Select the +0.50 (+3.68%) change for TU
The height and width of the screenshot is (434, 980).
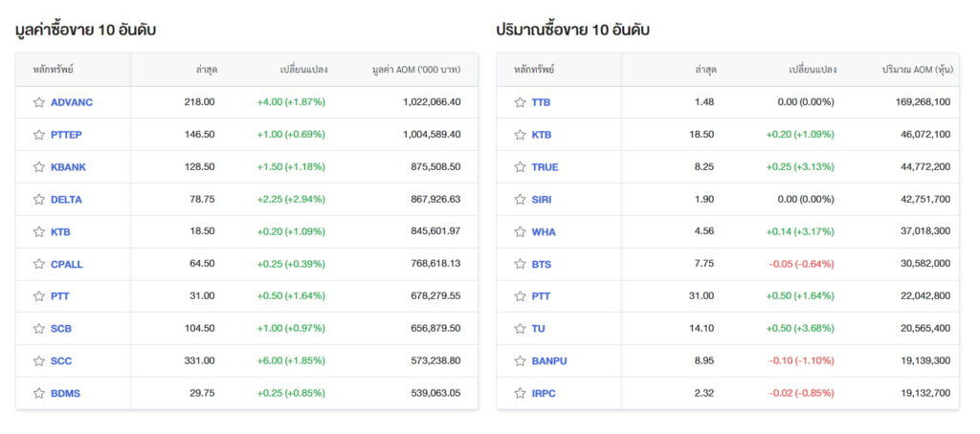[x=801, y=329]
